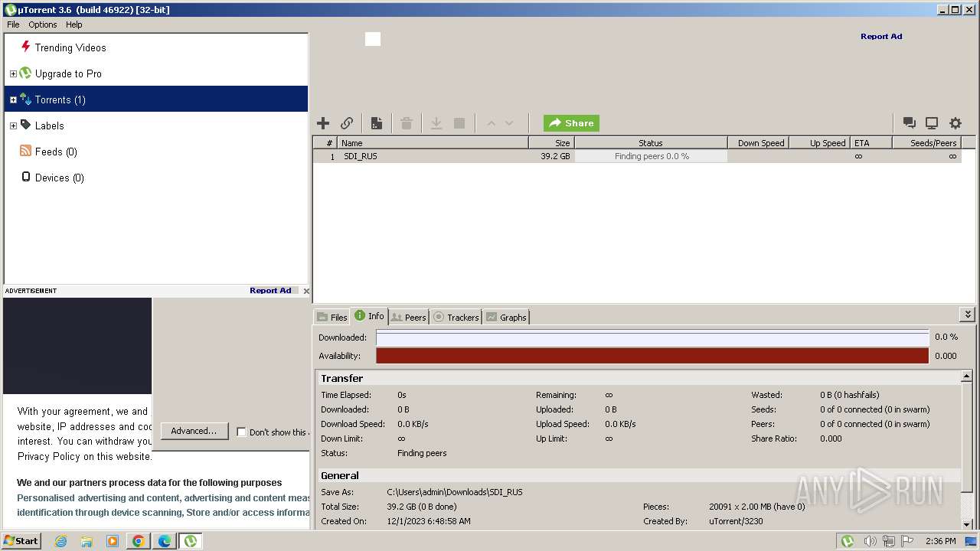Open Windows Media Player from taskbar
980x551 pixels.
pyautogui.click(x=113, y=541)
